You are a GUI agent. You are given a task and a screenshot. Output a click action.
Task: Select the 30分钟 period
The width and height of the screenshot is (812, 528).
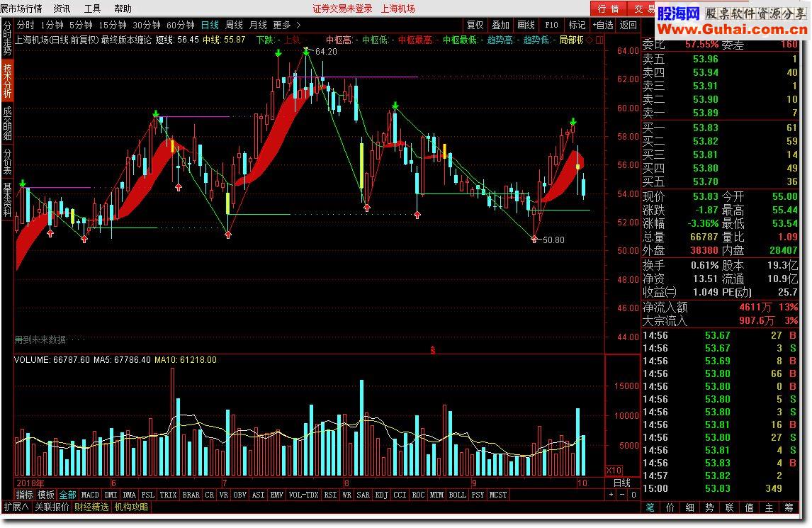click(x=147, y=25)
